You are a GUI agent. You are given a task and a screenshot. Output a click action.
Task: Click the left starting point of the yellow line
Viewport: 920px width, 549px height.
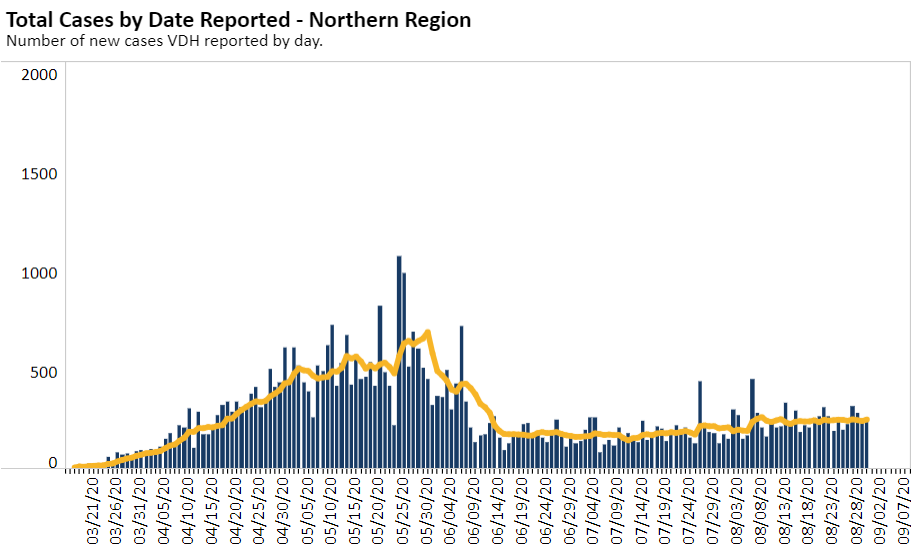coord(76,466)
